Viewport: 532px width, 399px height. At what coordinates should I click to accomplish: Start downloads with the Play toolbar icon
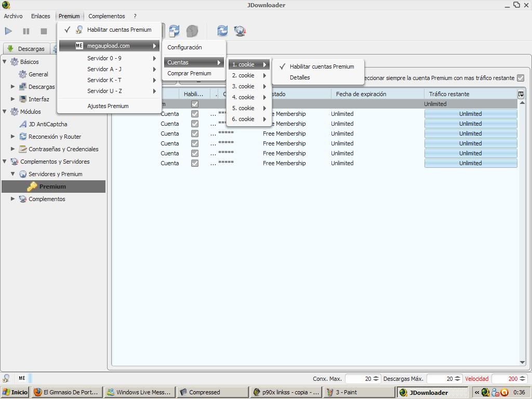point(8,31)
